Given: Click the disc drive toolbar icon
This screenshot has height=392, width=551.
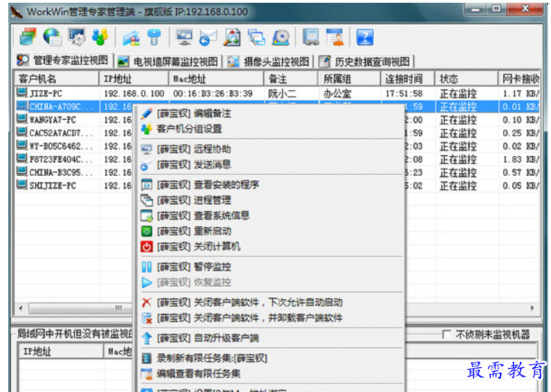Looking at the screenshot, I should (x=281, y=37).
